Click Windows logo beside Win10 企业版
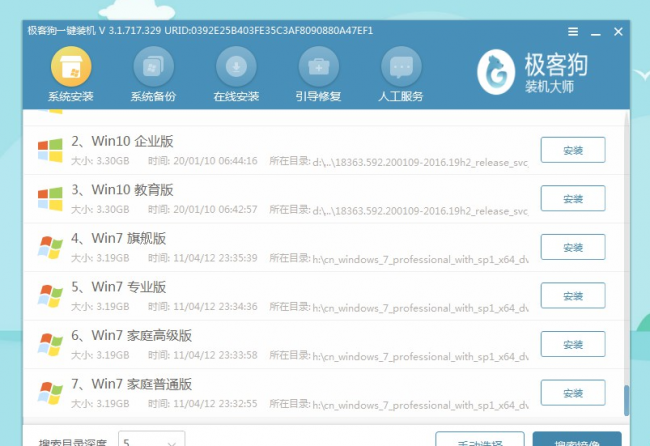This screenshot has height=446, width=650. [50, 150]
